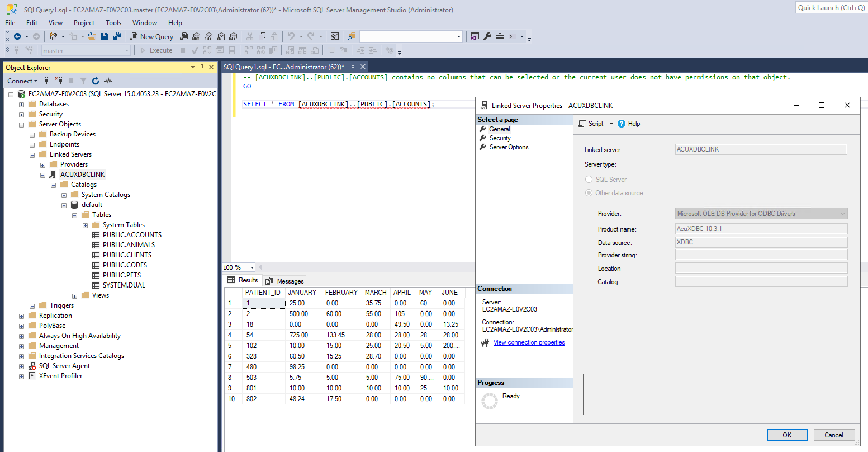Switch to the Messages tab
The image size is (868, 452).
pyautogui.click(x=285, y=281)
